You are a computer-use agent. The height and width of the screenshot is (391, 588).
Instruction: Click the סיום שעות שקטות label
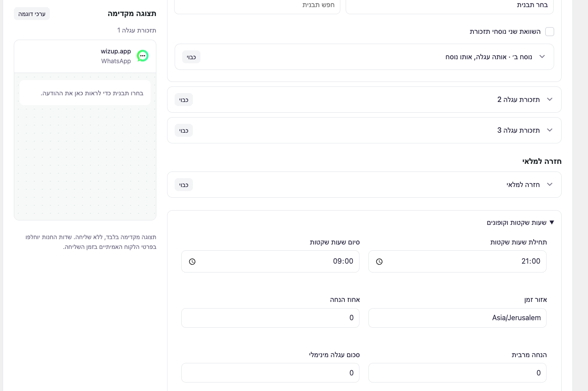[335, 242]
